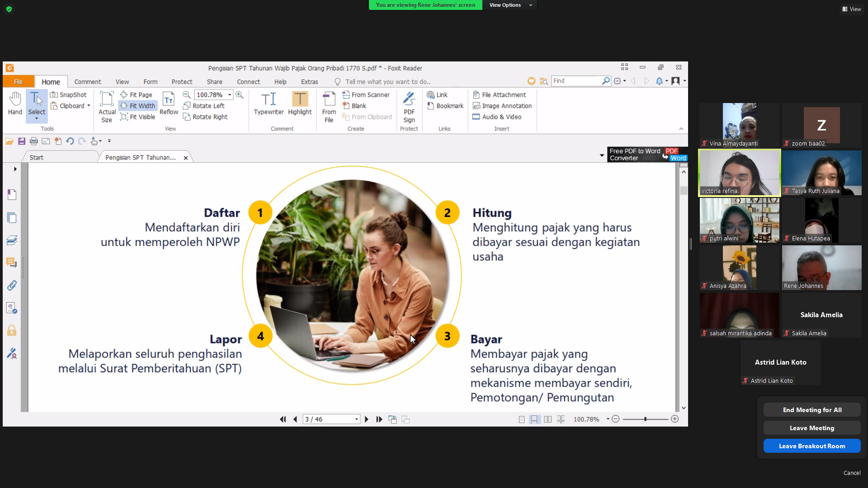Save the document from quick access toolbar
The width and height of the screenshot is (868, 488).
pyautogui.click(x=22, y=141)
